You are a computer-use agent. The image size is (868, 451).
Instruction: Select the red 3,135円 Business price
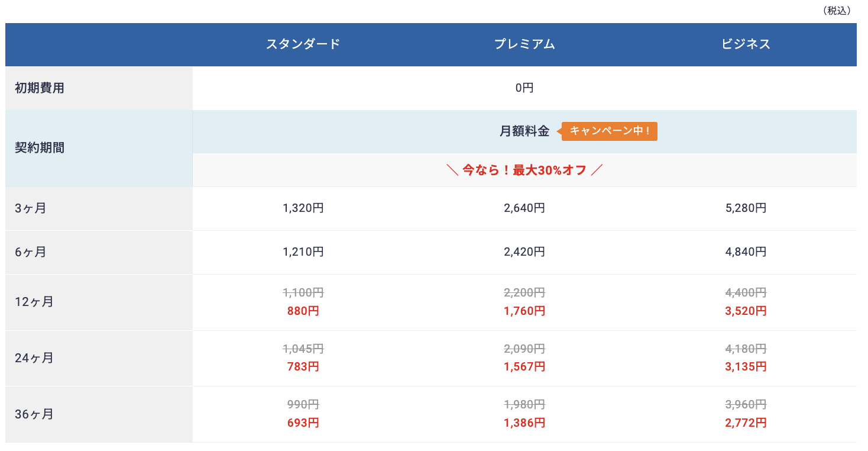(746, 367)
